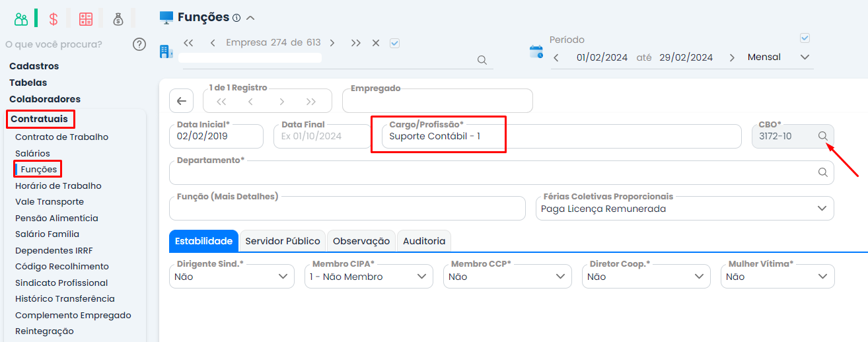This screenshot has width=868, height=342.
Task: Open Horário de Trabalho
Action: 58,186
